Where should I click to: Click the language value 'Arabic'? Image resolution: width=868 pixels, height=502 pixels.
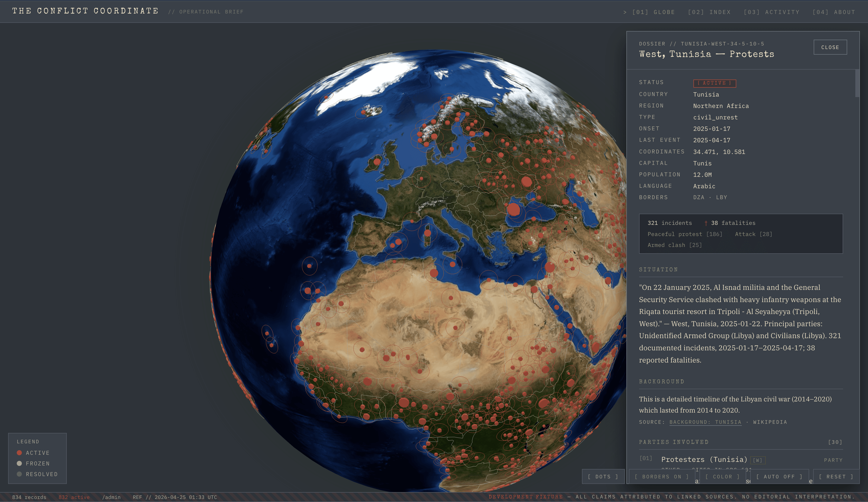704,186
